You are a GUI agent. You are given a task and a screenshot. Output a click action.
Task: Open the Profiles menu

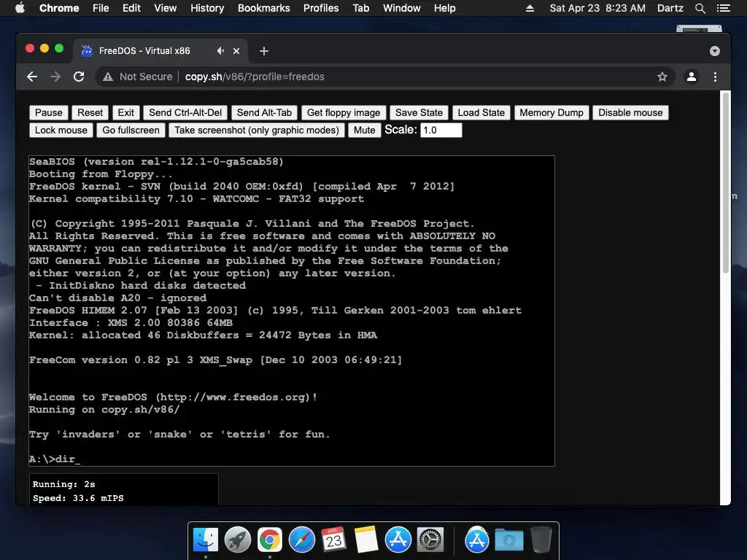321,8
